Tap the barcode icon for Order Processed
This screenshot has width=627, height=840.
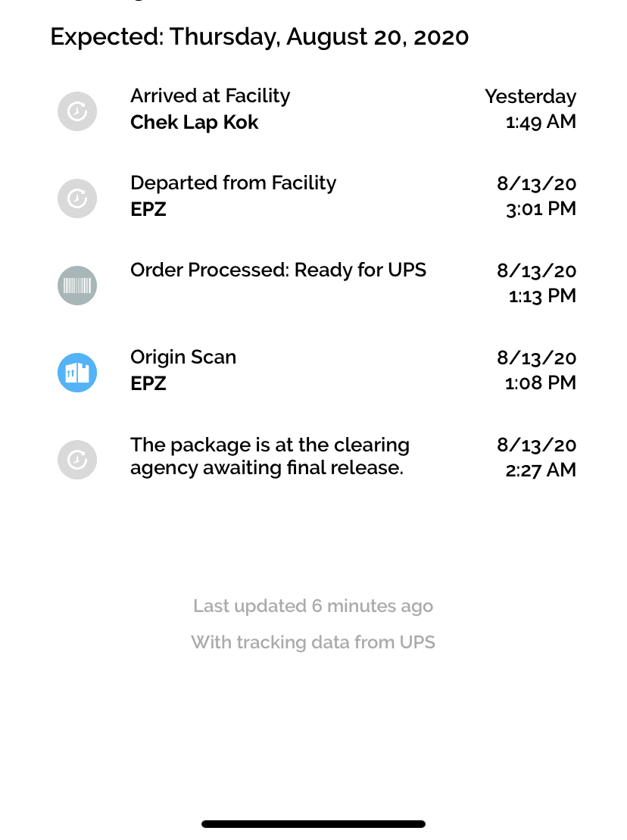click(x=77, y=286)
